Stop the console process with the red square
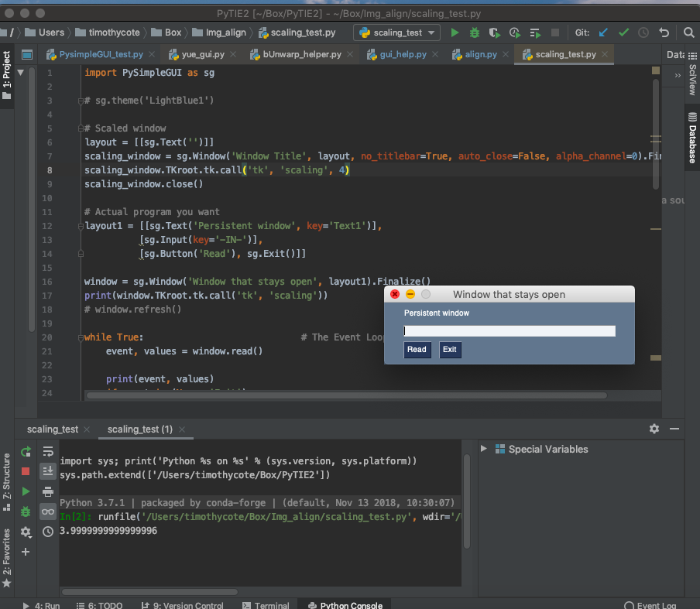This screenshot has height=609, width=700. click(x=26, y=470)
